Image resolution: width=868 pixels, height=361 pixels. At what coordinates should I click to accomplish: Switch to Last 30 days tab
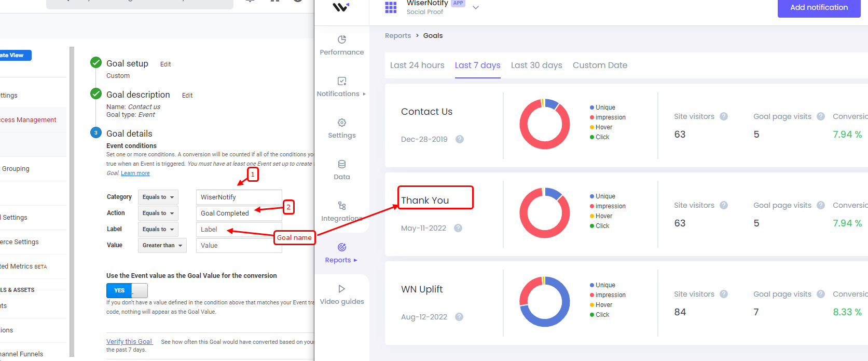point(536,65)
